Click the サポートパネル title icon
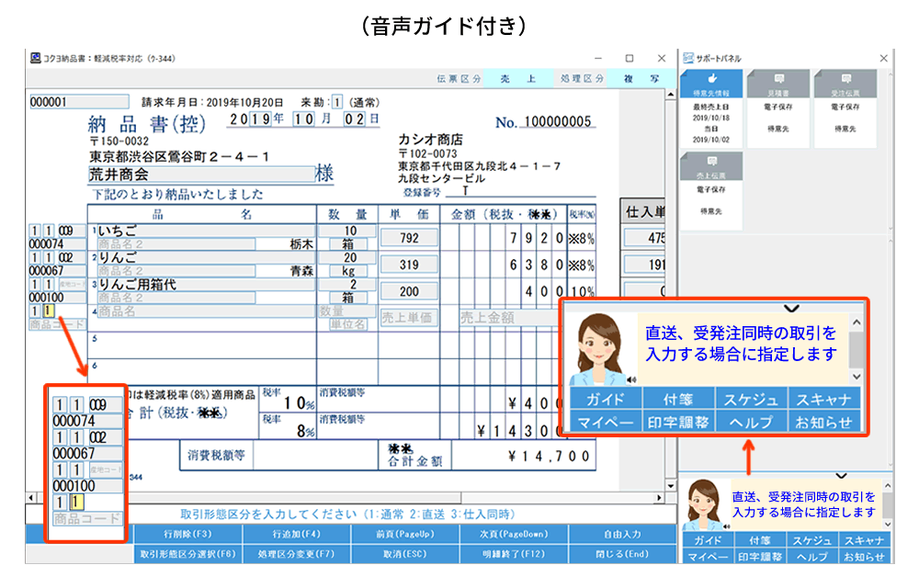The height and width of the screenshot is (588, 919). pos(687,59)
